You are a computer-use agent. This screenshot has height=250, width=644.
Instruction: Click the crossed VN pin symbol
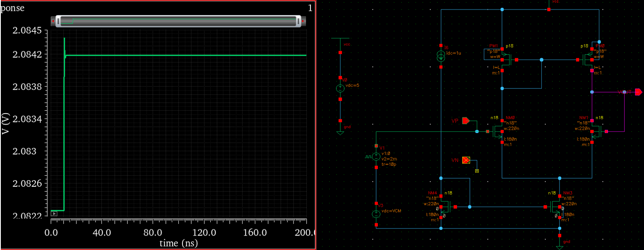pyautogui.click(x=466, y=160)
